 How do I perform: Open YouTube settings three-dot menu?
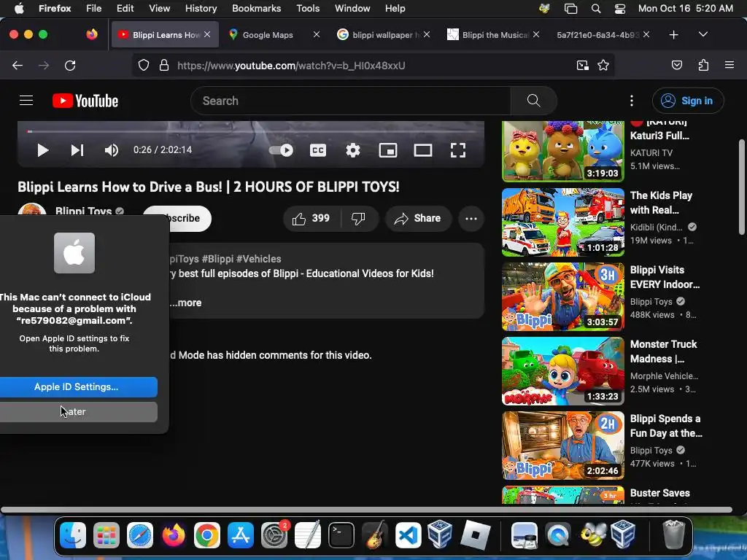coord(632,101)
